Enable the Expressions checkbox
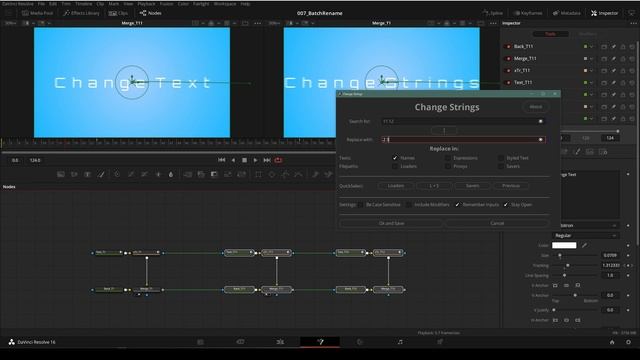The height and width of the screenshot is (360, 640). click(x=448, y=158)
